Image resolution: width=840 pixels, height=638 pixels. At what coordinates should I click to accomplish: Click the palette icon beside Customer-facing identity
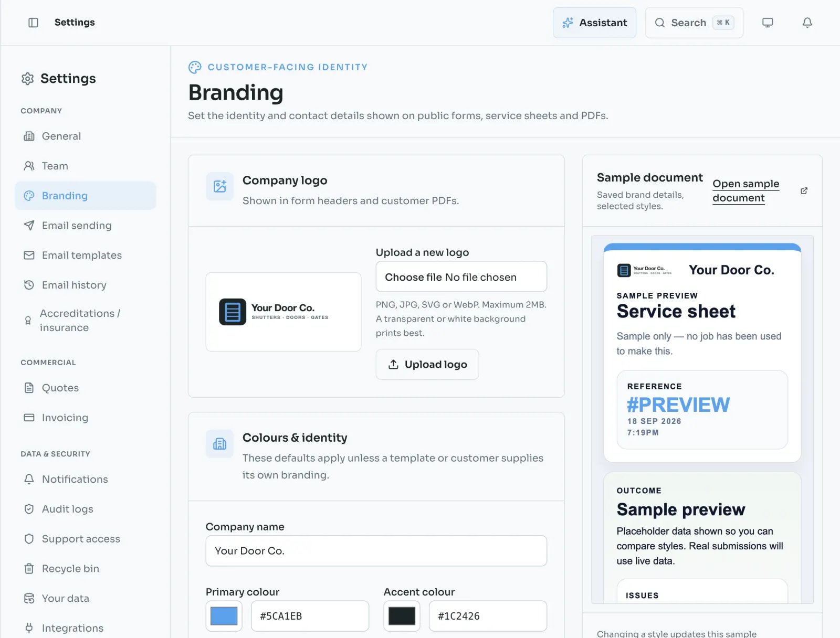pyautogui.click(x=195, y=67)
